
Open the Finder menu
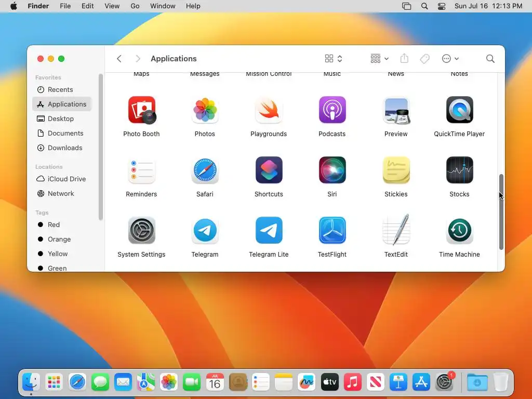coord(38,6)
